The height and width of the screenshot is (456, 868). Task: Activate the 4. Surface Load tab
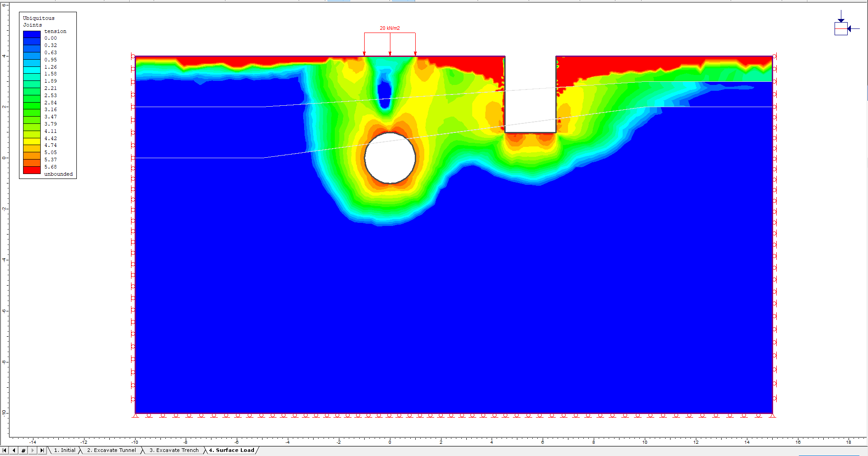[231, 450]
